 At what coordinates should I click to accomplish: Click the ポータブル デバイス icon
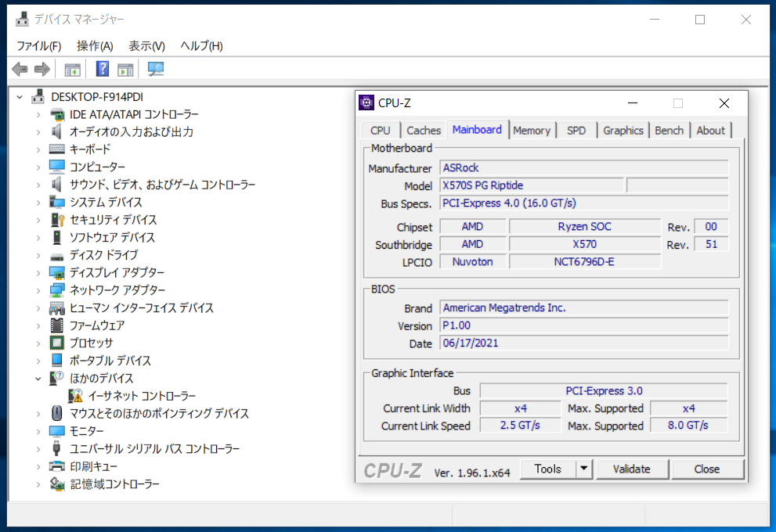pyautogui.click(x=57, y=360)
